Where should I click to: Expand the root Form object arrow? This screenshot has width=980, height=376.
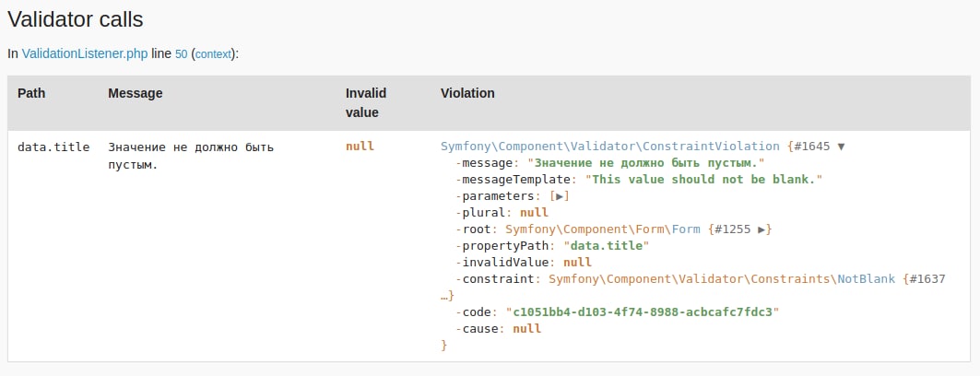762,229
